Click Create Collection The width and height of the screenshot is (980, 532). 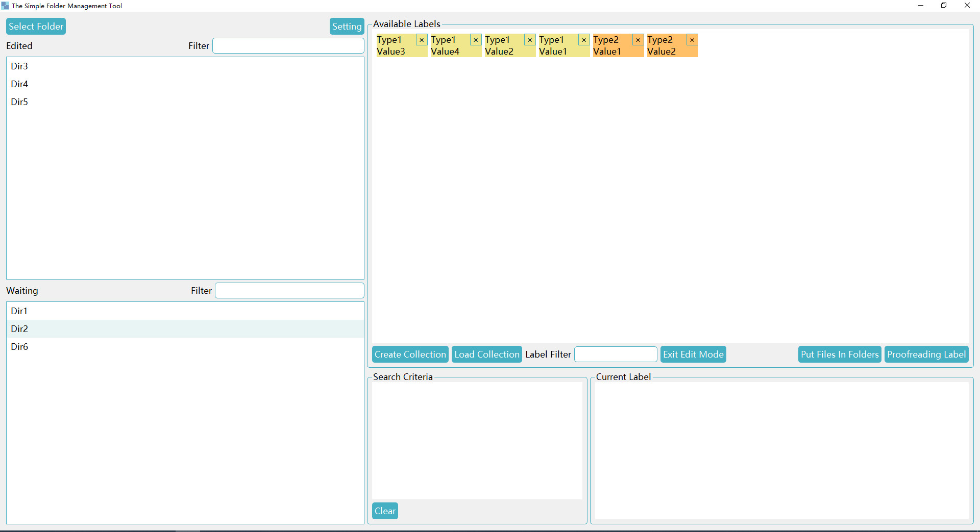[x=410, y=354]
